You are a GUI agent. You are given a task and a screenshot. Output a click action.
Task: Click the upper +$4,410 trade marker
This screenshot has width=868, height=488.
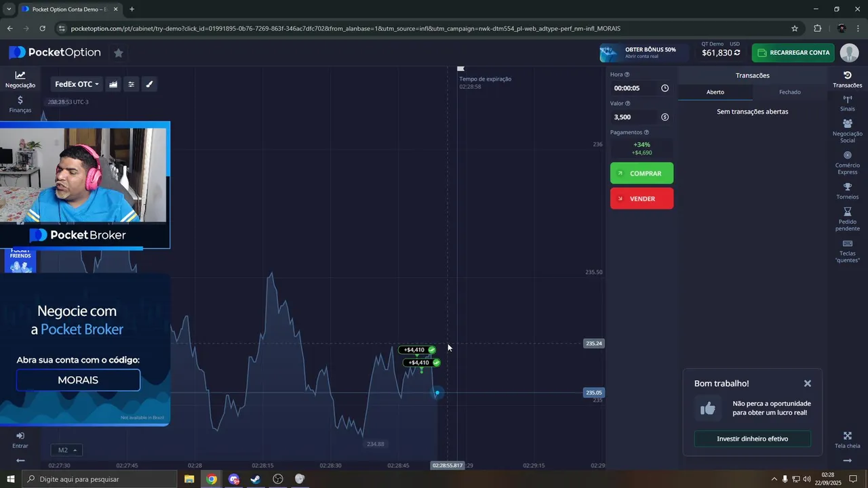417,350
